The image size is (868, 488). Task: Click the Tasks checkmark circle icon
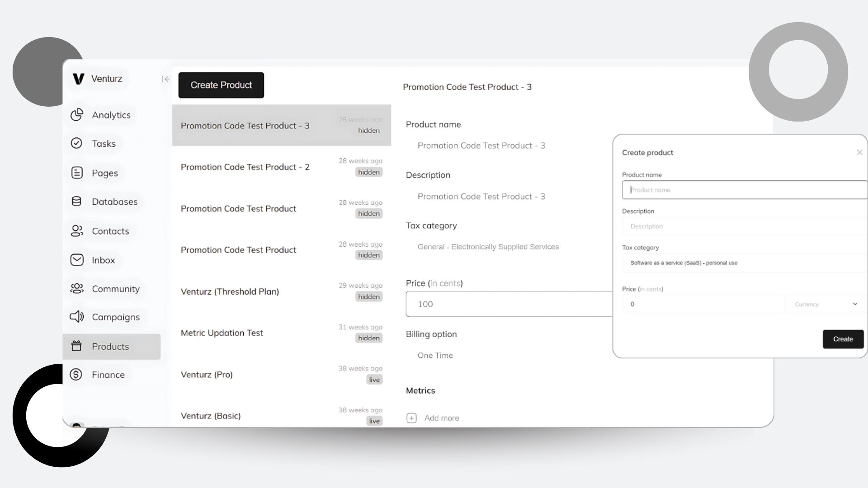(x=76, y=143)
